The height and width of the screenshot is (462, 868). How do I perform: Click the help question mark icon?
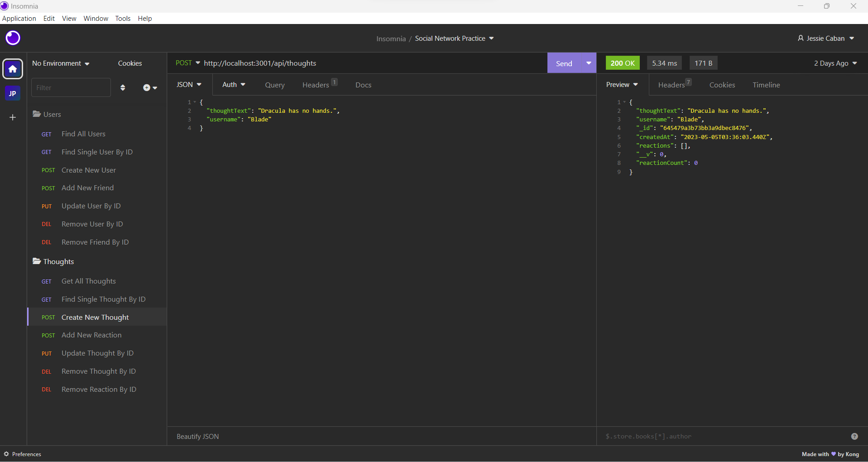click(854, 436)
